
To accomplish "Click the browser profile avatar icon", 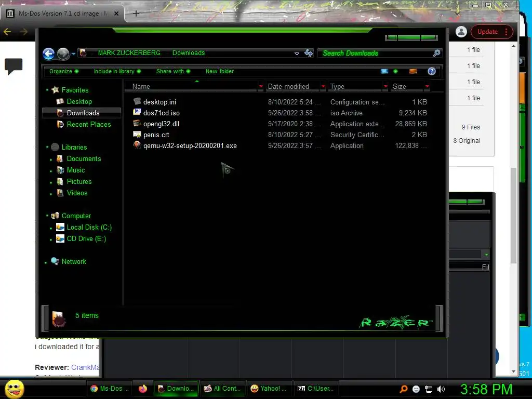I will tap(461, 32).
